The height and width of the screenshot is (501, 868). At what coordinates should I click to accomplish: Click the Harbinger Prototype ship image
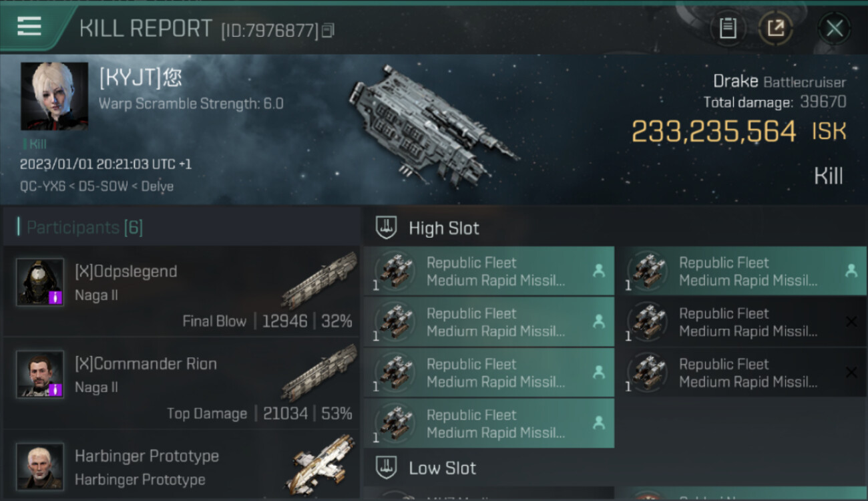[x=323, y=464]
